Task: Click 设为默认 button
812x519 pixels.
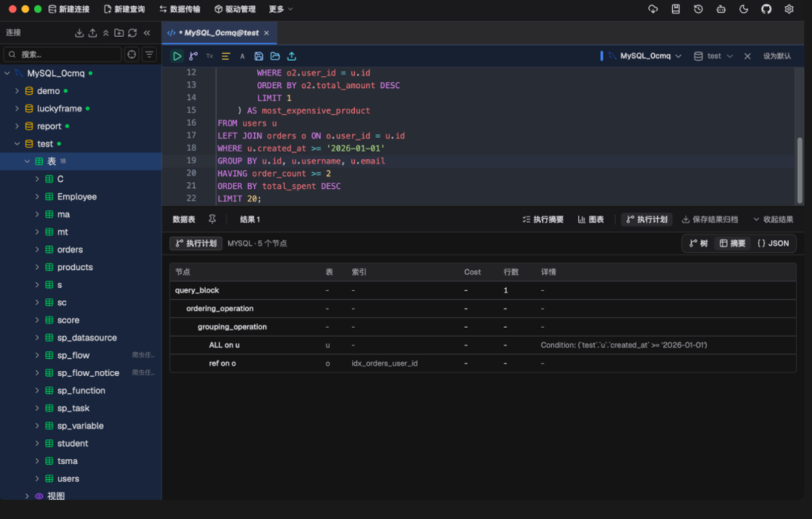Action: pos(777,56)
